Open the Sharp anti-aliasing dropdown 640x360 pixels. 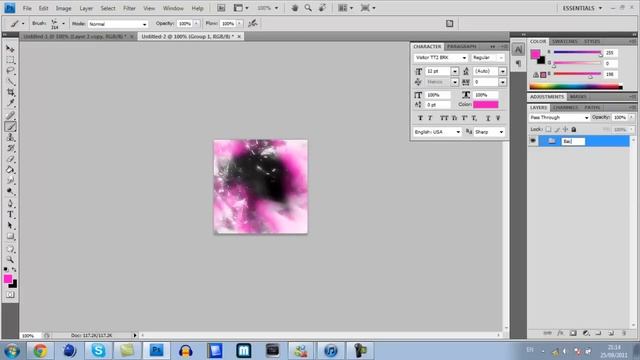click(x=489, y=132)
